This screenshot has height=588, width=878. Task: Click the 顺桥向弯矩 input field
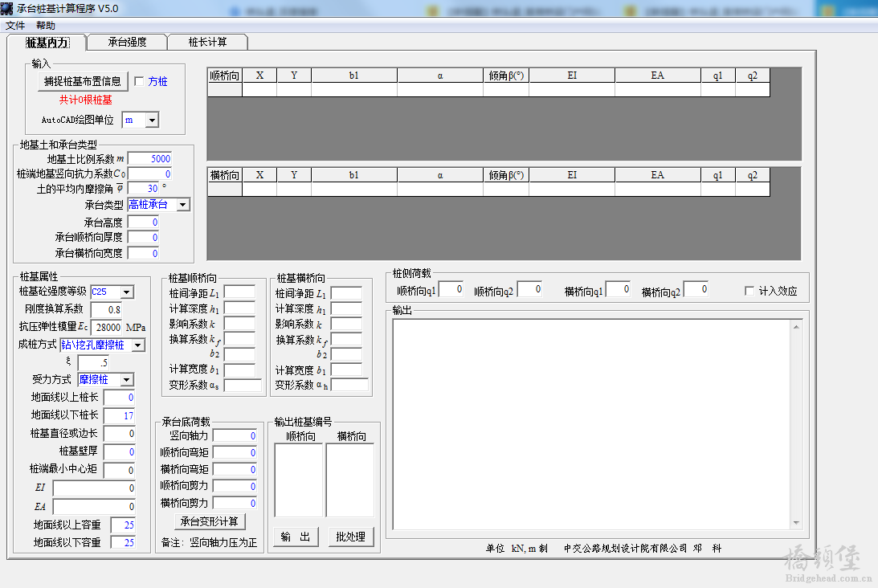tap(235, 452)
